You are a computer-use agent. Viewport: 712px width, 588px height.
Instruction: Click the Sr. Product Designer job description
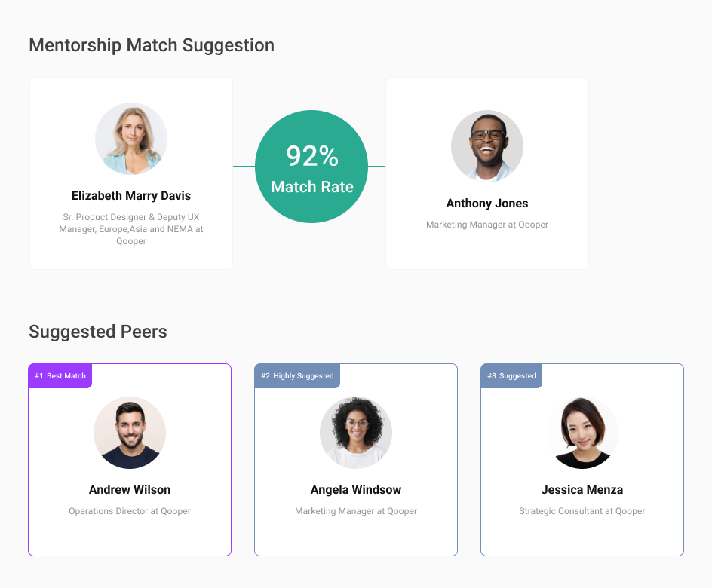coord(131,229)
